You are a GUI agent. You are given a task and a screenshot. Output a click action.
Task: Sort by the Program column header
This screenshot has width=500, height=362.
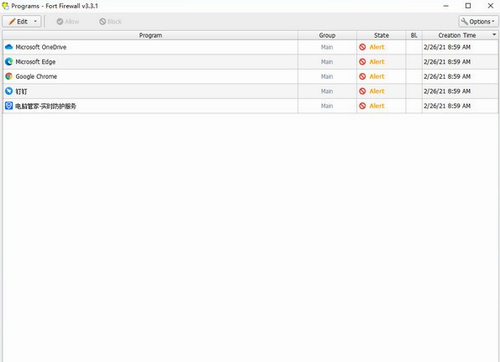pos(150,35)
